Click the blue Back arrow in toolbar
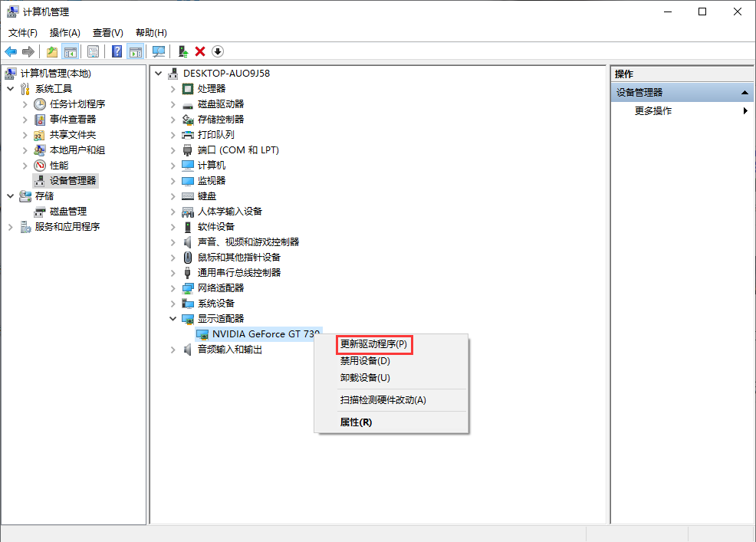The width and height of the screenshot is (756, 542). pyautogui.click(x=11, y=51)
